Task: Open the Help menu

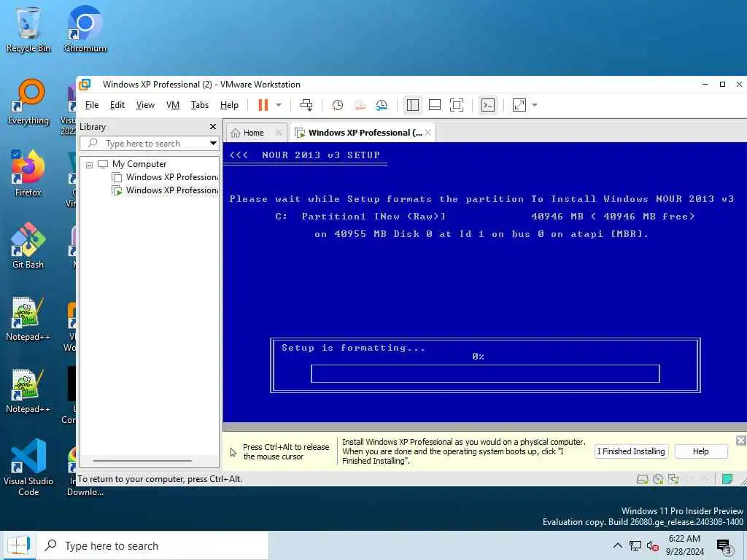Action: click(229, 105)
